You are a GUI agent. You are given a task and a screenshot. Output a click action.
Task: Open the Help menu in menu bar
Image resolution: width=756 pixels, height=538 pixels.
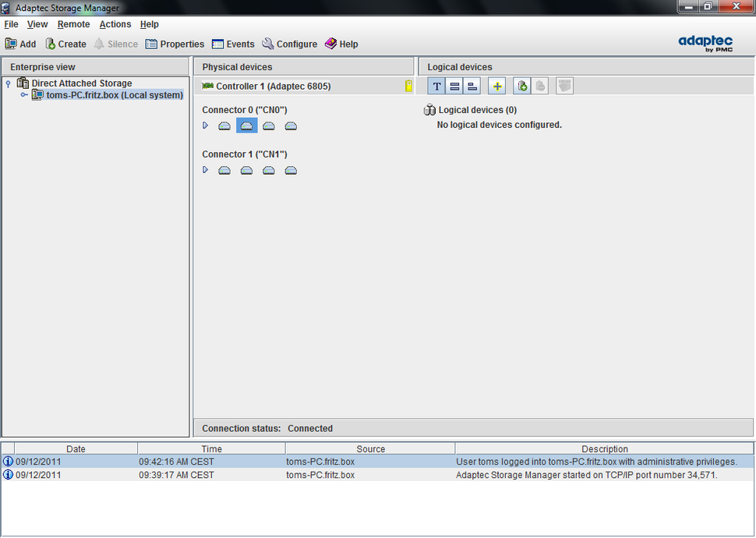pyautogui.click(x=149, y=24)
